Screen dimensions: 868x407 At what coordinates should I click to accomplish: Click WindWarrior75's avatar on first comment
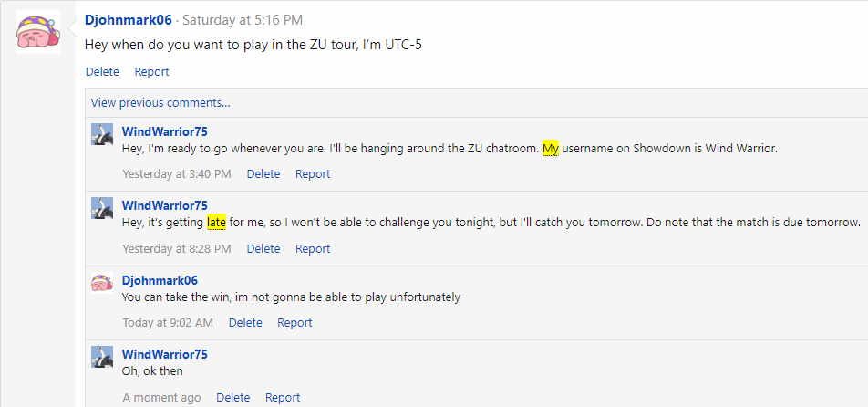pyautogui.click(x=102, y=133)
